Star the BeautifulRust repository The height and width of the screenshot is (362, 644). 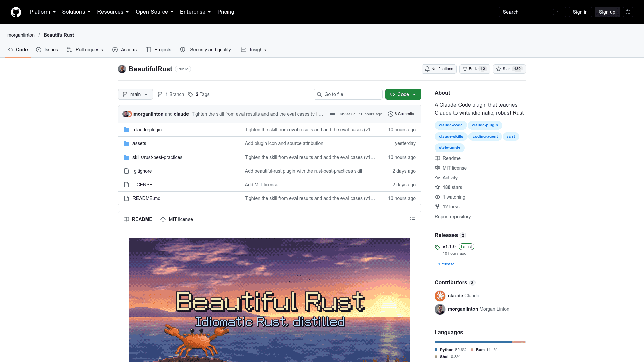pos(509,69)
